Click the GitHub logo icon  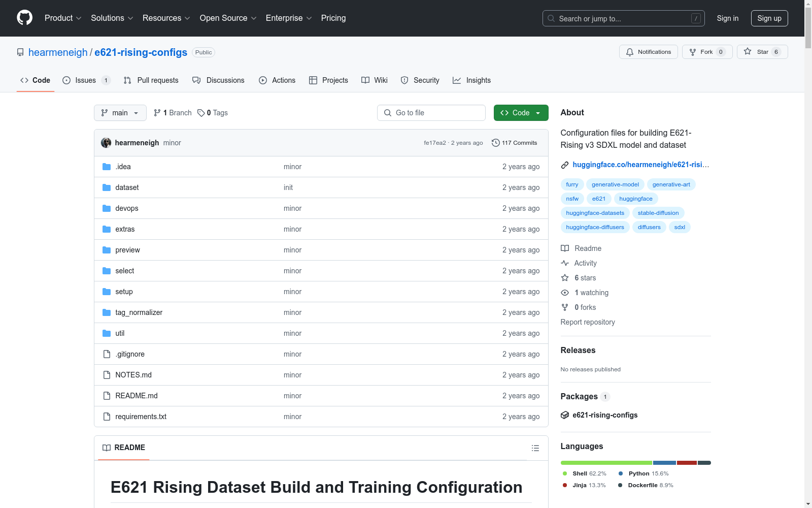(x=24, y=18)
